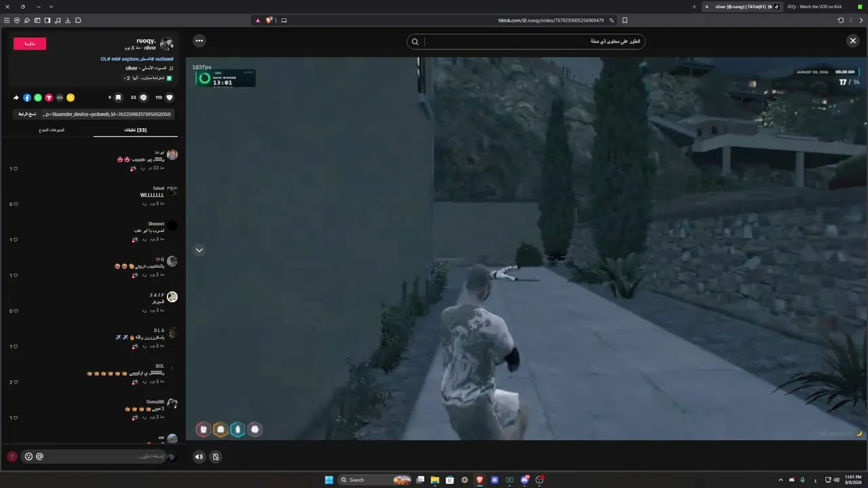868x488 pixels.
Task: Open the emoji picker in comment box
Action: click(28, 456)
